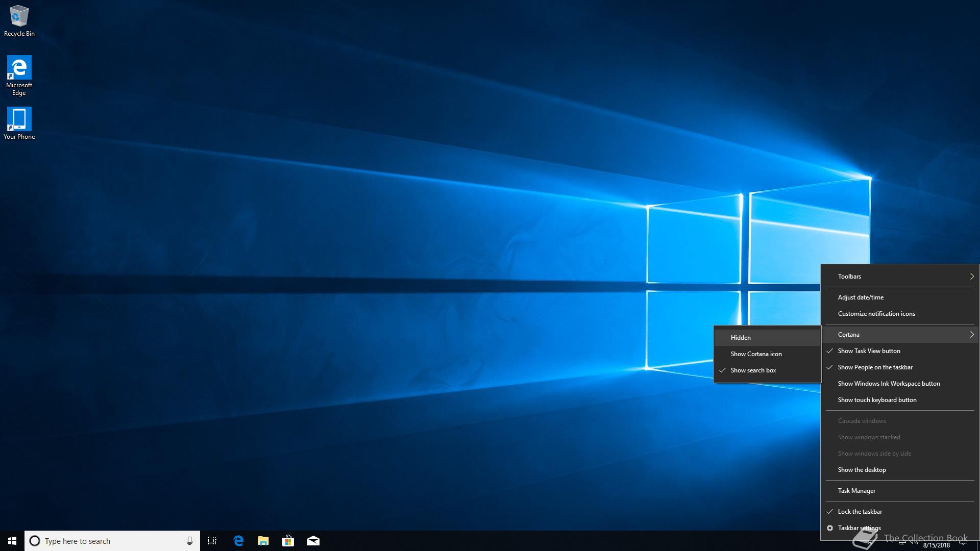Screen dimensions: 980x551
Task: Launch Edge from the taskbar
Action: pos(238,541)
